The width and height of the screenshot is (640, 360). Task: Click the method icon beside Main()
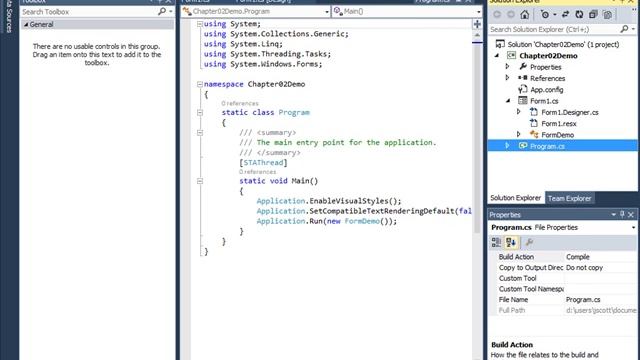[338, 11]
